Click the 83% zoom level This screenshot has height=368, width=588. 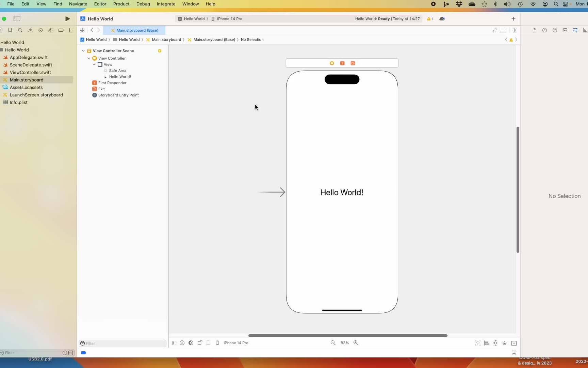(x=345, y=343)
